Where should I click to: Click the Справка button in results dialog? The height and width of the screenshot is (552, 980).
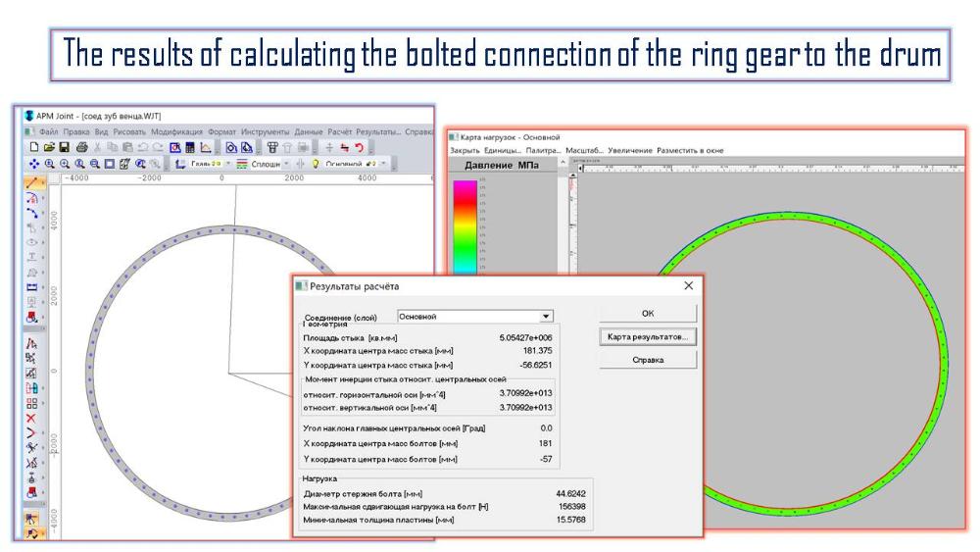tap(647, 360)
